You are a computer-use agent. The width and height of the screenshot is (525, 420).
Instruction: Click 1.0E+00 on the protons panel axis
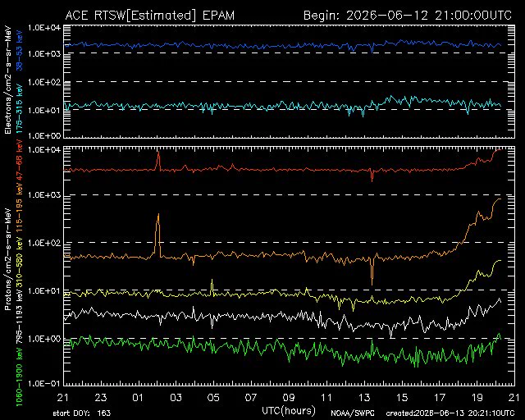pos(44,339)
